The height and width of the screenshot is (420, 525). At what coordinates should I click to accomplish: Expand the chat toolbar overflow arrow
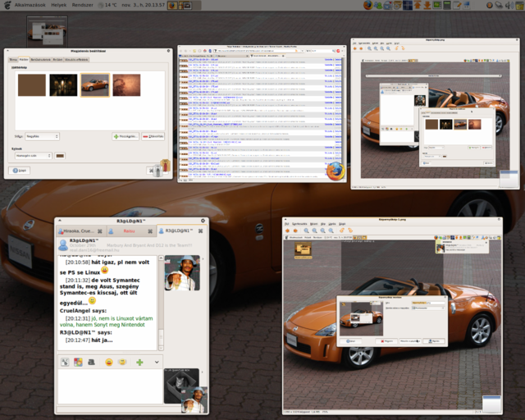click(157, 362)
